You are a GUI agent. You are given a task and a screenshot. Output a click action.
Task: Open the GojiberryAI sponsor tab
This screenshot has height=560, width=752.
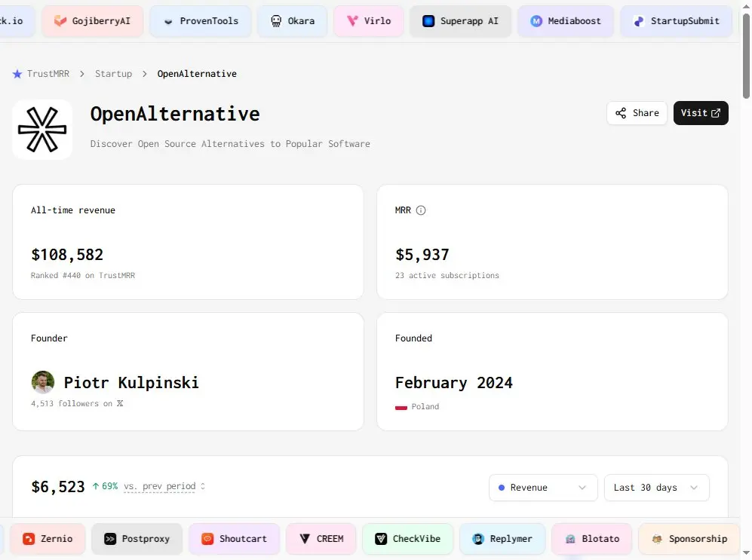(x=93, y=21)
